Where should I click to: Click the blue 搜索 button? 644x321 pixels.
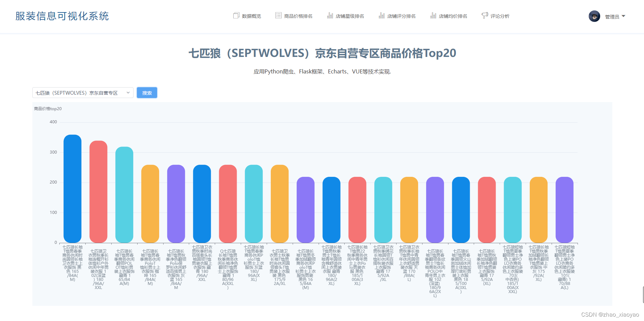147,93
